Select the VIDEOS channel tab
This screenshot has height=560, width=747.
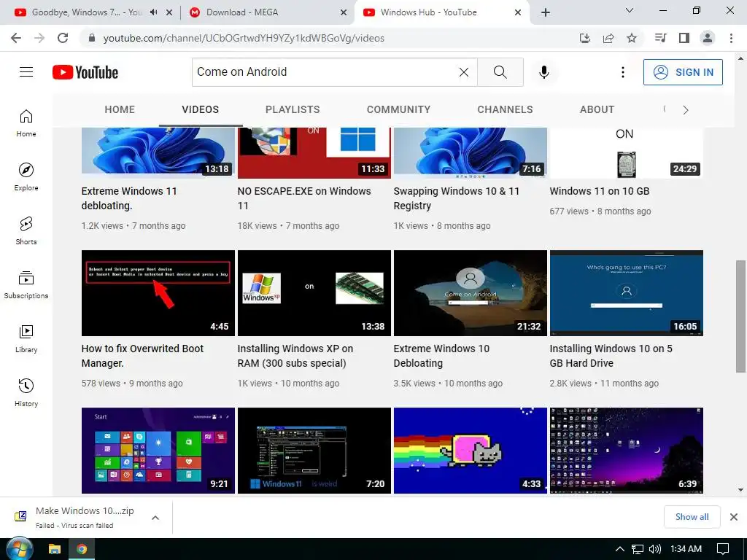[201, 109]
